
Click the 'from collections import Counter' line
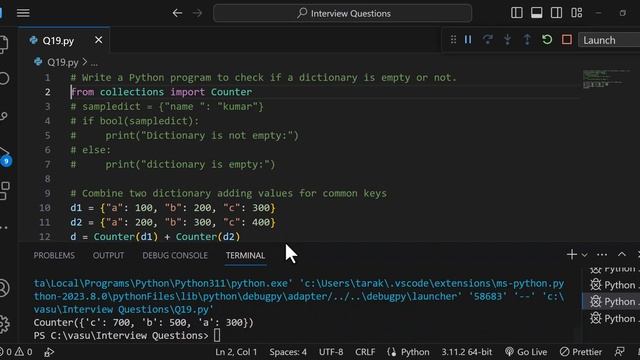pyautogui.click(x=161, y=92)
